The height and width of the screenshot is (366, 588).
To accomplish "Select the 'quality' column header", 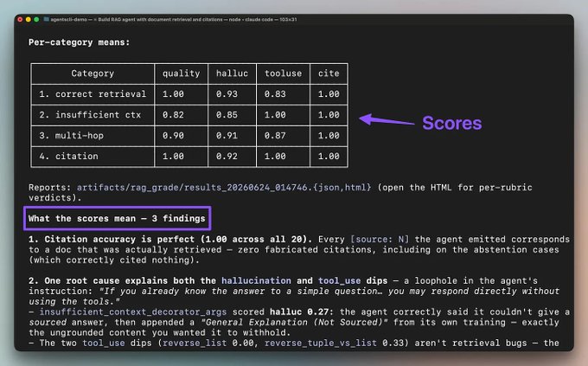I will point(181,74).
